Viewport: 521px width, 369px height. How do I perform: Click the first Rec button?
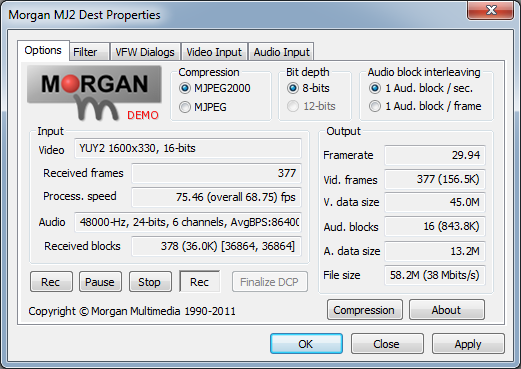pos(51,282)
